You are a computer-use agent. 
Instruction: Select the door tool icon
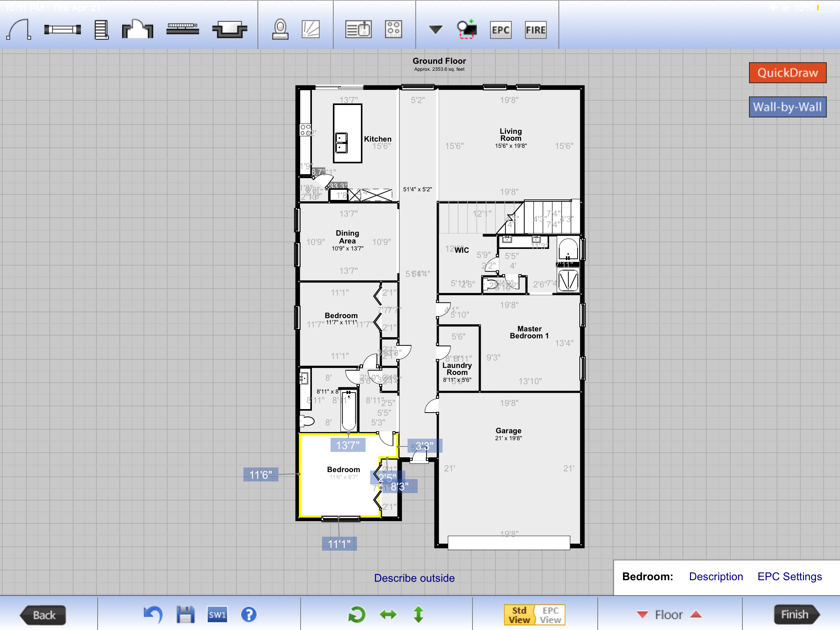pyautogui.click(x=19, y=30)
